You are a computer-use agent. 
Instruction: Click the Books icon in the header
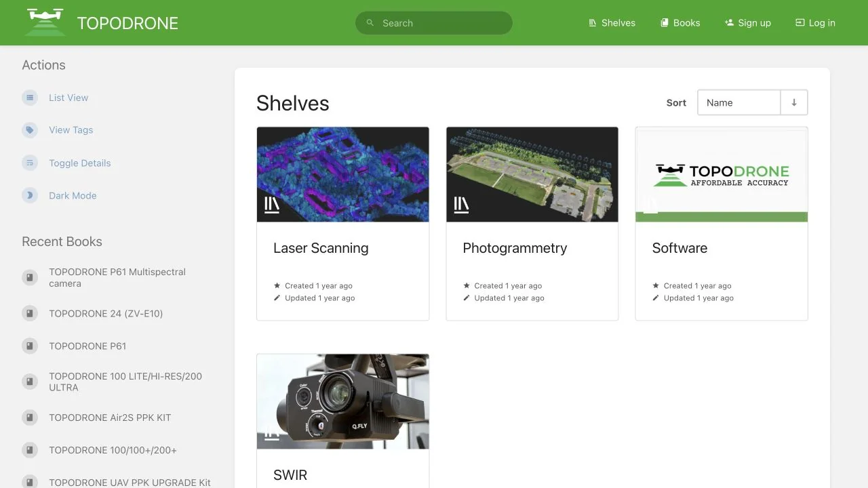(x=665, y=23)
